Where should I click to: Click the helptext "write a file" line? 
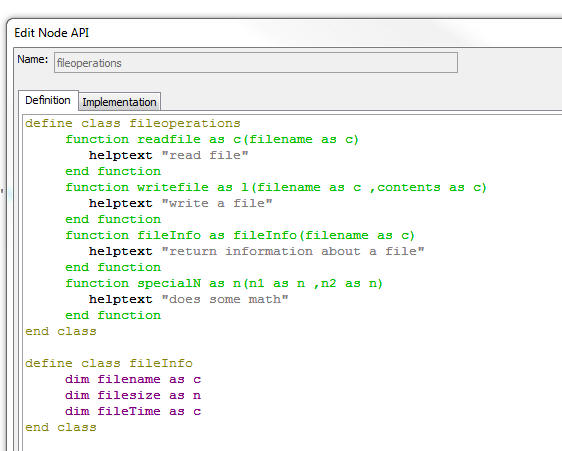click(x=181, y=204)
